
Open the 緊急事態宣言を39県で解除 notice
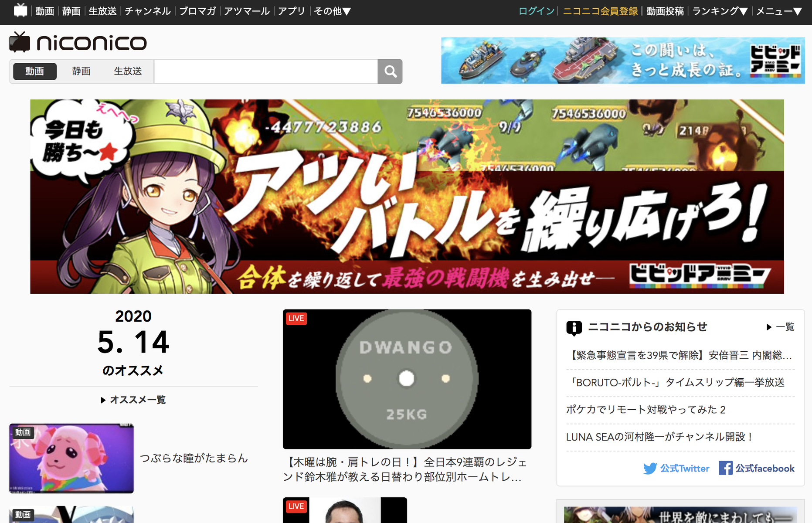(680, 355)
